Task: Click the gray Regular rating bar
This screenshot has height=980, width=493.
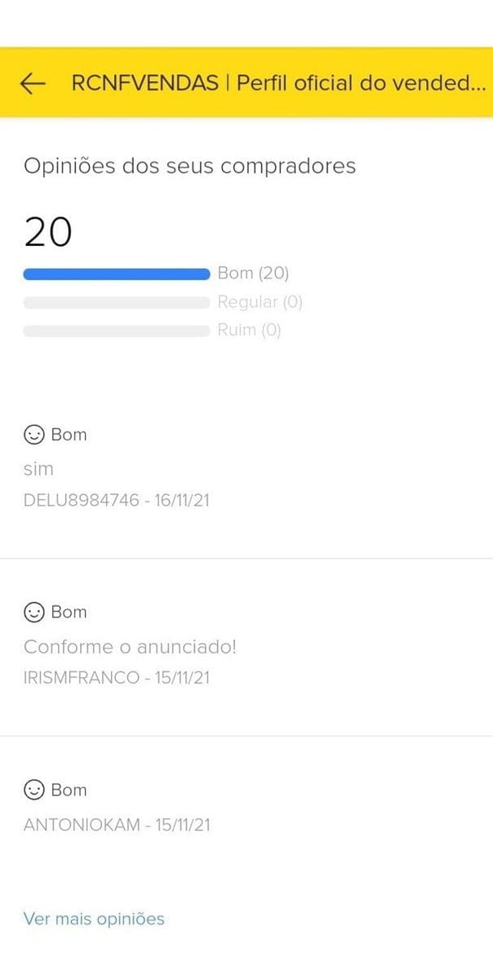Action: 117,302
